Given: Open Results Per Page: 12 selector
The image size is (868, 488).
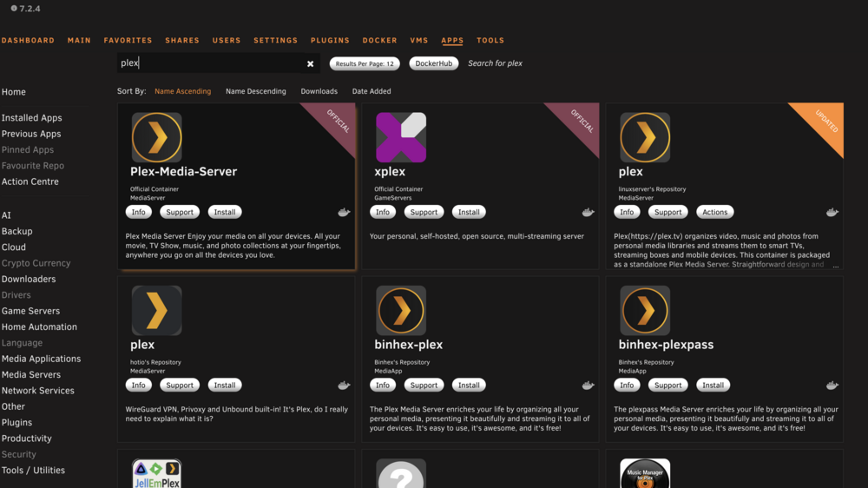Looking at the screenshot, I should click(365, 63).
